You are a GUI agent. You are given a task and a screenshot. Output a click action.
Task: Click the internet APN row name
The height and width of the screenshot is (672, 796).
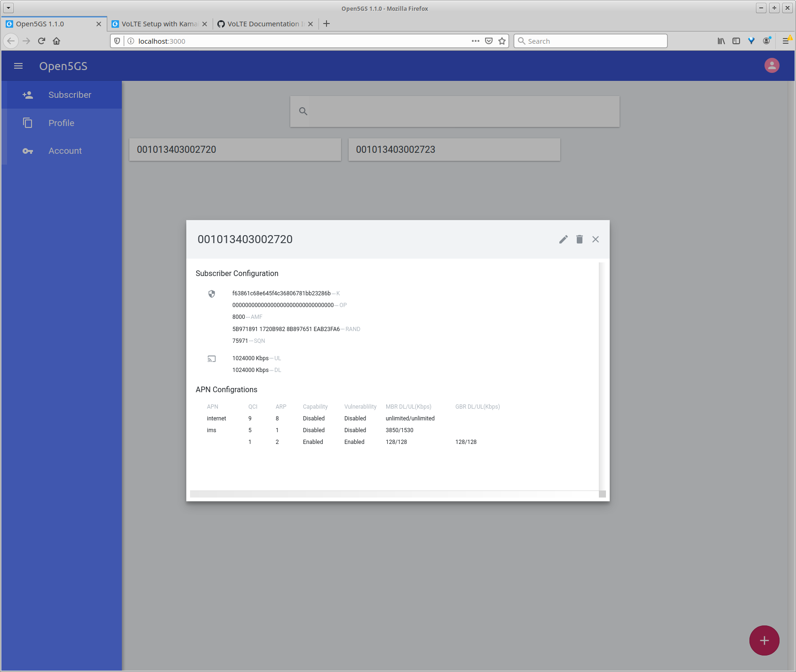point(216,419)
